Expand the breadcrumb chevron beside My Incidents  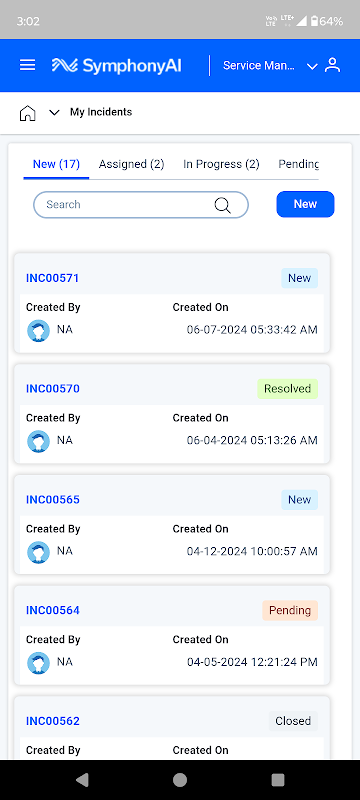click(54, 112)
